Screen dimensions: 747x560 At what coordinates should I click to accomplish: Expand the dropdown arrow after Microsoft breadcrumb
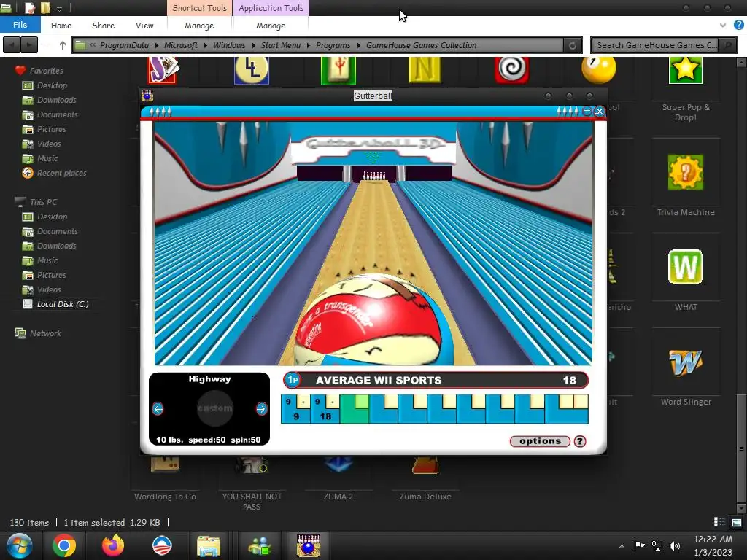(x=205, y=45)
